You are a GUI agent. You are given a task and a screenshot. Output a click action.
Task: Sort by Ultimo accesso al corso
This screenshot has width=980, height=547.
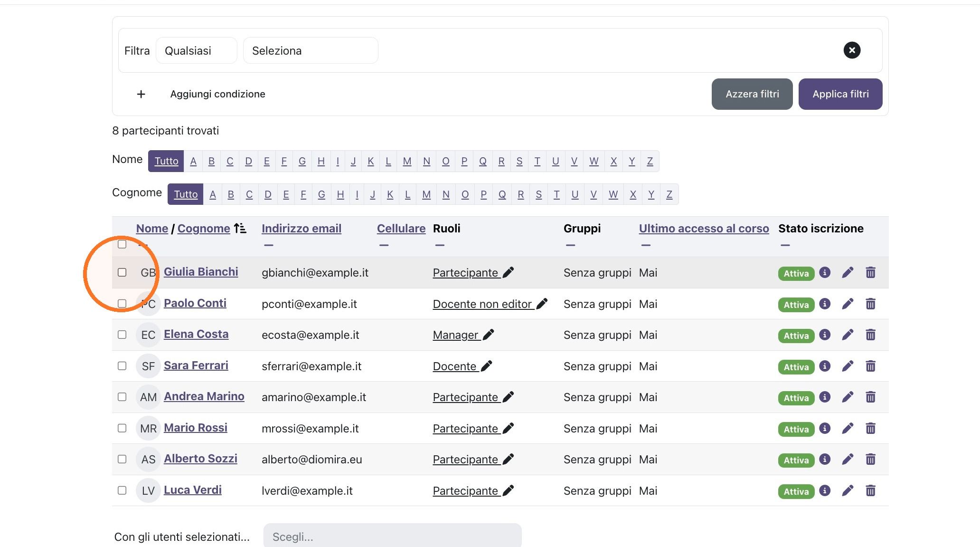point(704,229)
